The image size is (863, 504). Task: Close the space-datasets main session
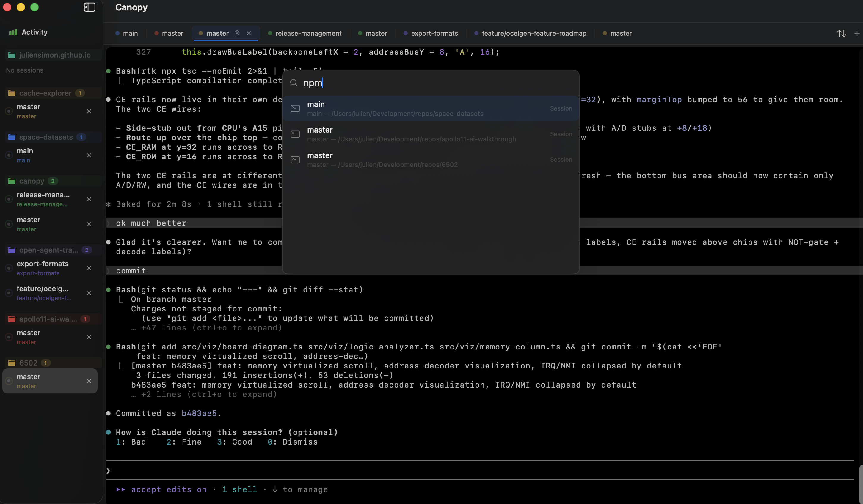coord(89,155)
